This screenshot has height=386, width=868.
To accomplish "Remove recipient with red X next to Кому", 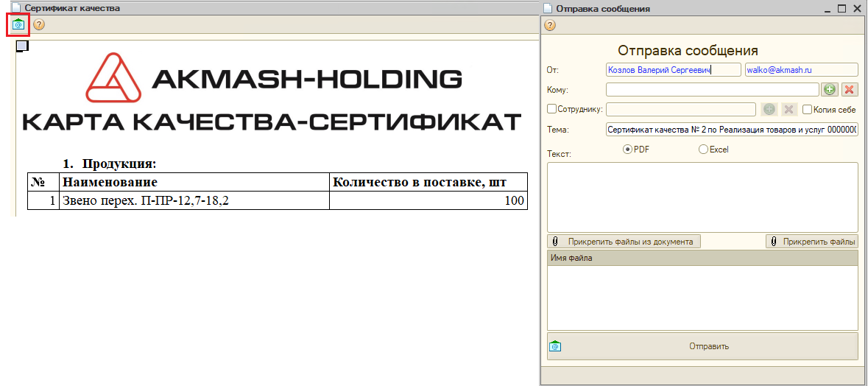I will pos(850,90).
